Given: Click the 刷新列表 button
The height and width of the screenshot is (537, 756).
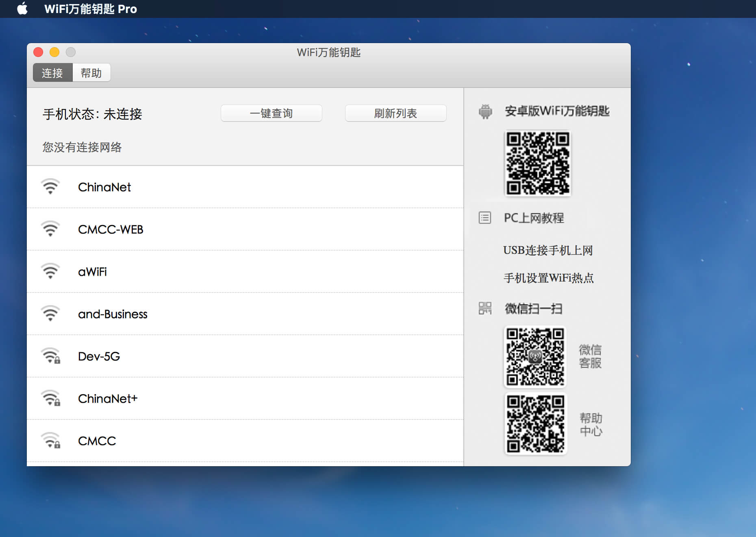Looking at the screenshot, I should click(396, 113).
